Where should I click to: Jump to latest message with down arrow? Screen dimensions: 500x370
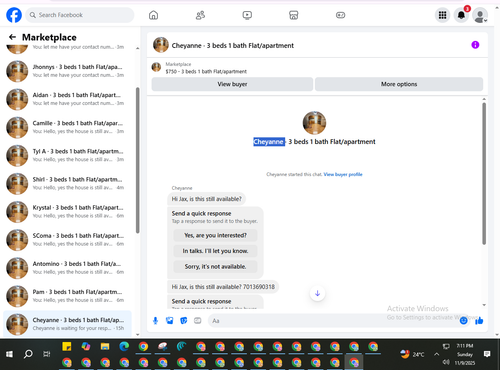(x=317, y=293)
